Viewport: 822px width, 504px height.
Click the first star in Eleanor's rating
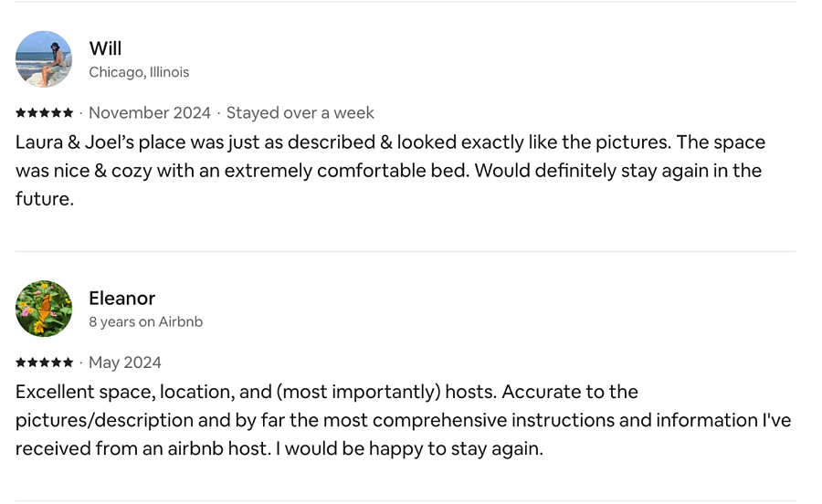(x=21, y=362)
